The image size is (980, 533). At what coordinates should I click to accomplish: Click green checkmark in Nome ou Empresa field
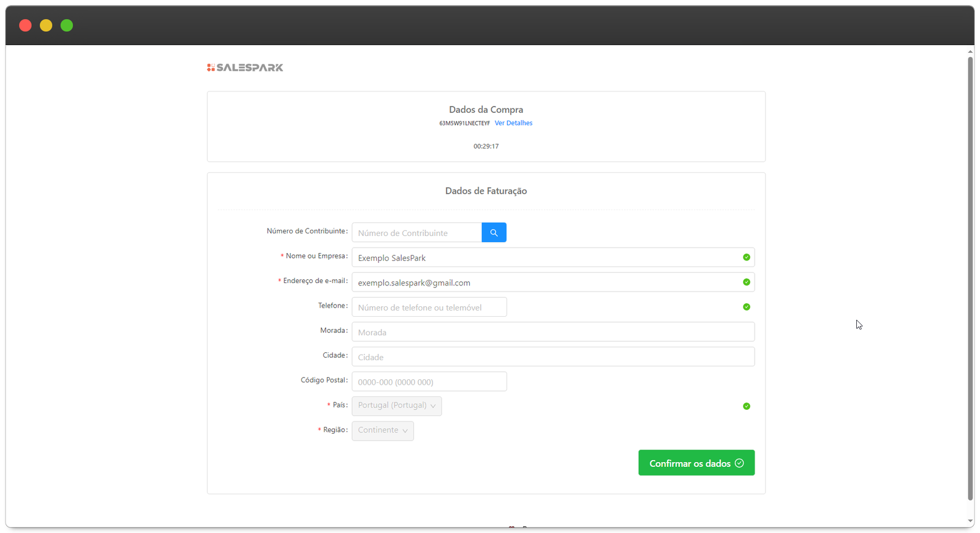click(746, 257)
